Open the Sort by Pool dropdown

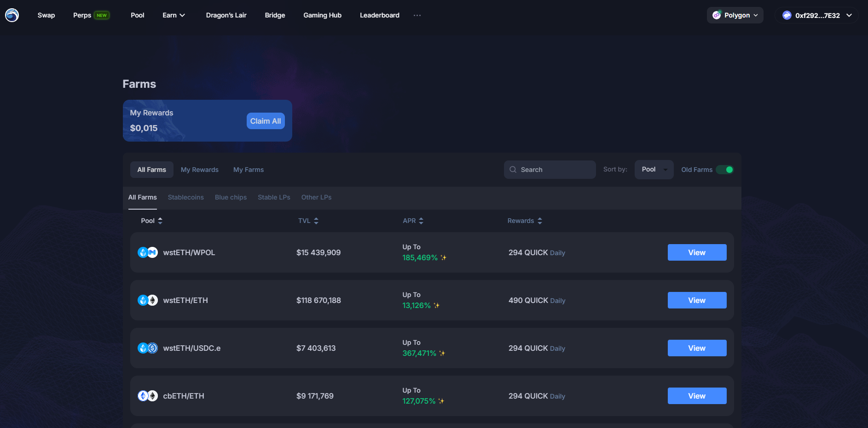click(x=654, y=170)
